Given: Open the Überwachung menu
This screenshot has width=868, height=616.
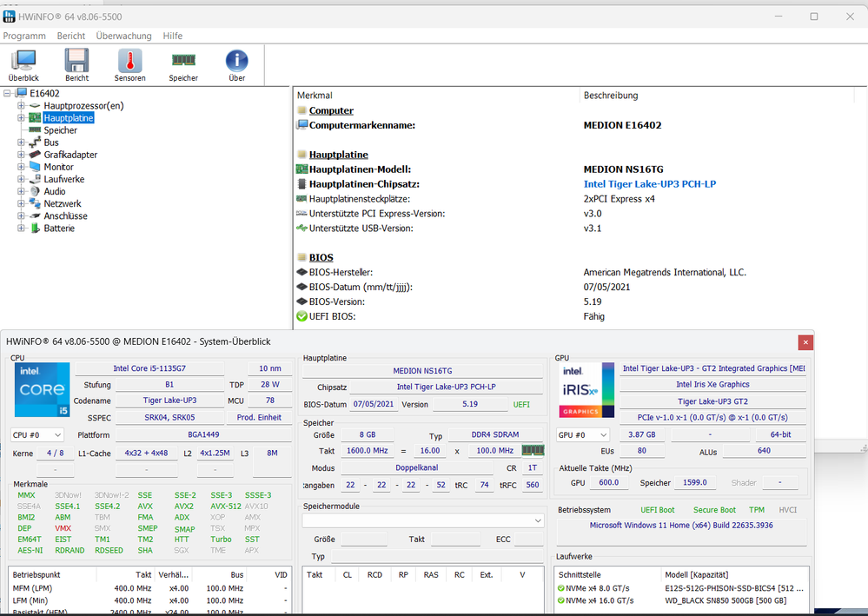Looking at the screenshot, I should coord(123,36).
